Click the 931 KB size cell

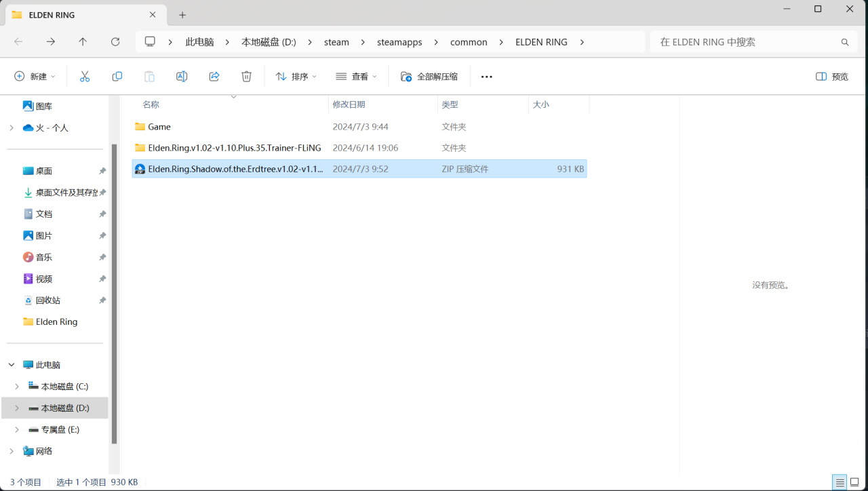coord(570,169)
